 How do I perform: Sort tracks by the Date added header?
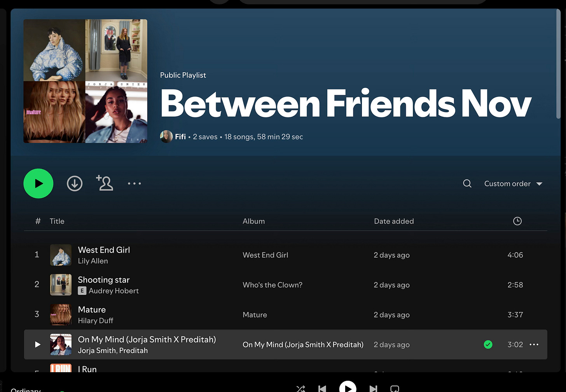coord(394,221)
